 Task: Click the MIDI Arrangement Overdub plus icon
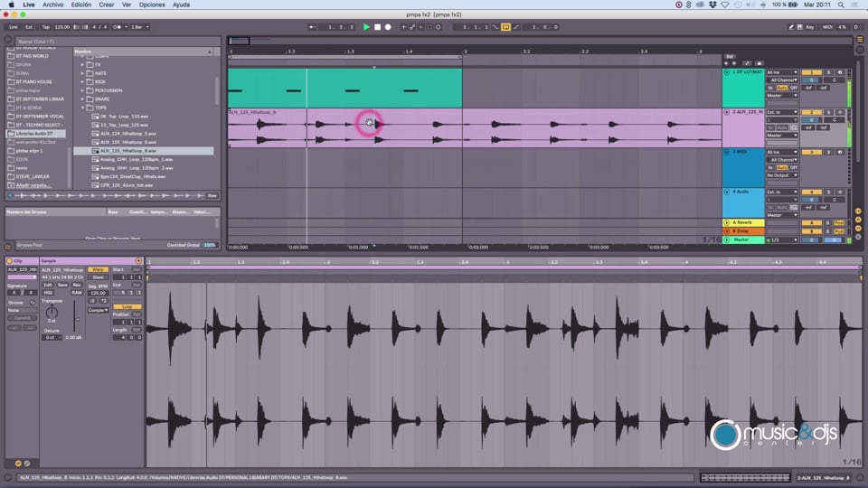pyautogui.click(x=403, y=26)
